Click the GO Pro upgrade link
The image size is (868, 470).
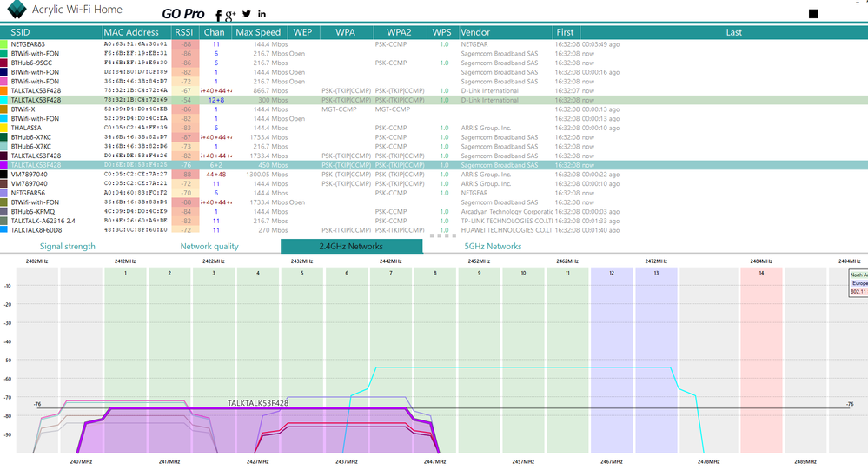pos(183,15)
